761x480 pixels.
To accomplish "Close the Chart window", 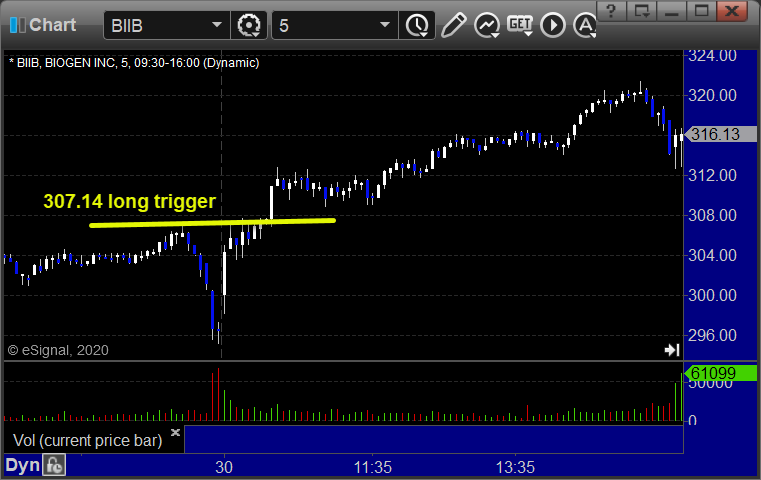I will (731, 11).
